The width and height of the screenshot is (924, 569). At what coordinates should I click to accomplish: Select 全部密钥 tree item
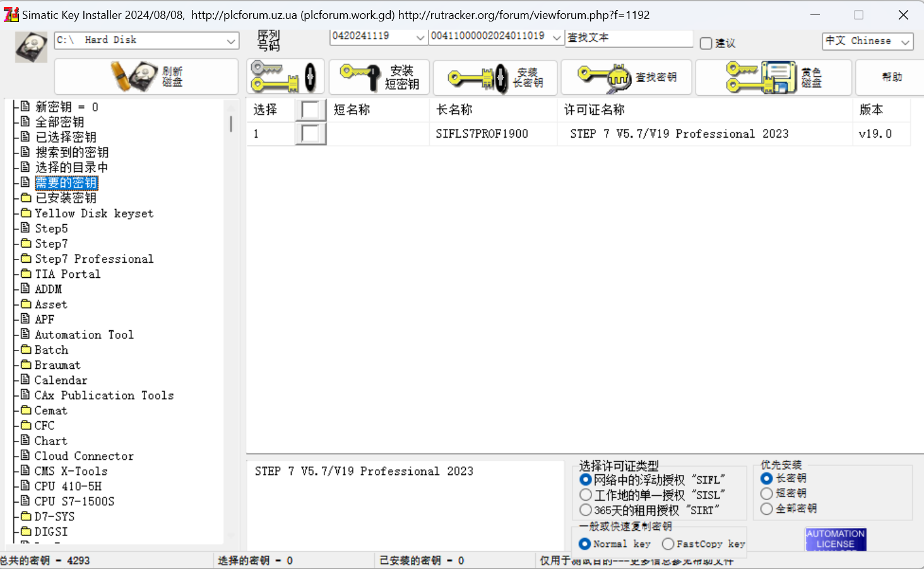(59, 123)
